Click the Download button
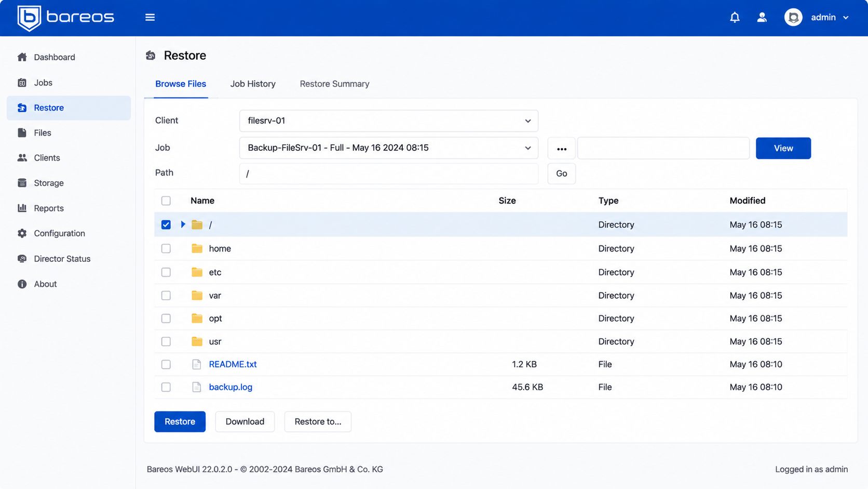The width and height of the screenshot is (868, 489). pos(245,421)
